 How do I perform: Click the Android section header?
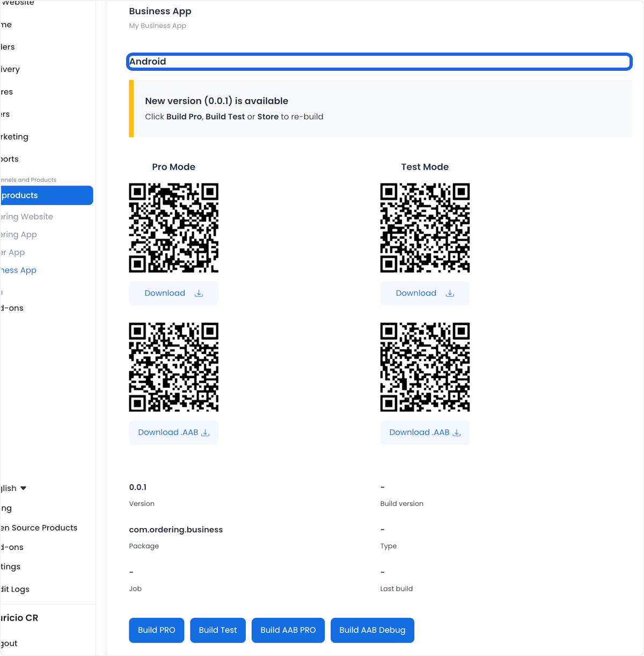tap(379, 62)
